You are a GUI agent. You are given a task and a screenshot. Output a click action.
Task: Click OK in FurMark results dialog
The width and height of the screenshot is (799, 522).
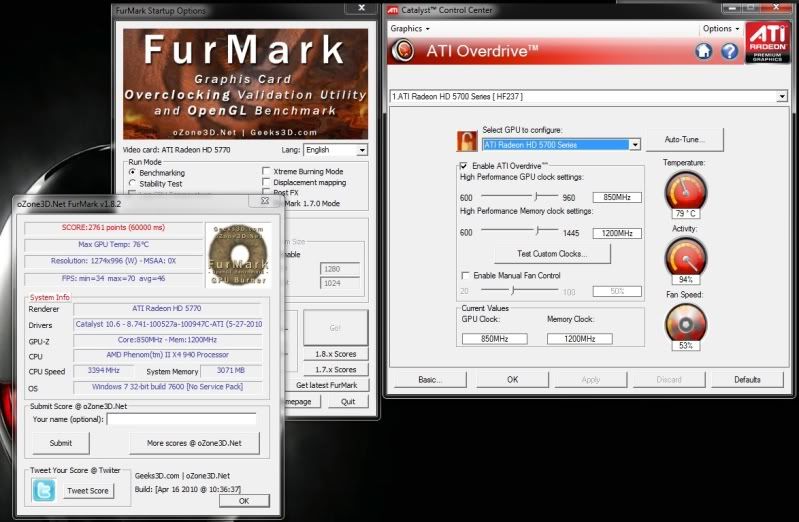click(244, 501)
